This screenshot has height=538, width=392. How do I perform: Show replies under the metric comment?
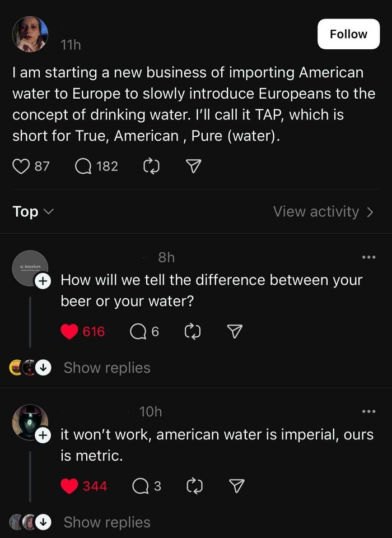click(106, 522)
